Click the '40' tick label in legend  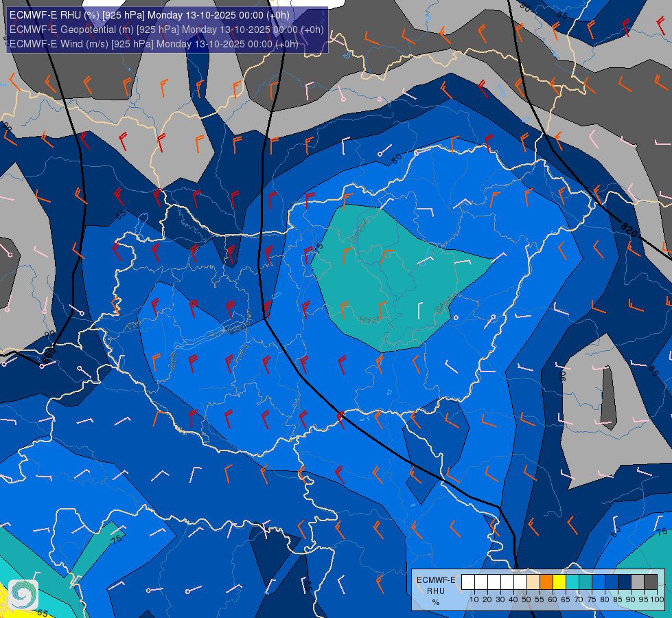pyautogui.click(x=513, y=599)
